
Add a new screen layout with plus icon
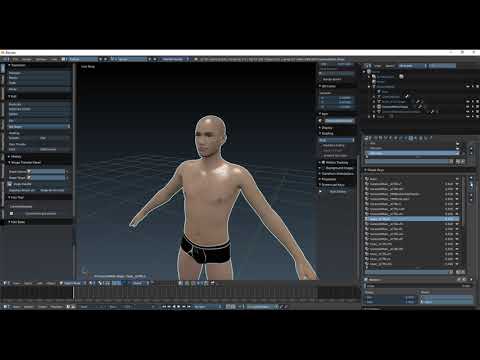(x=101, y=59)
